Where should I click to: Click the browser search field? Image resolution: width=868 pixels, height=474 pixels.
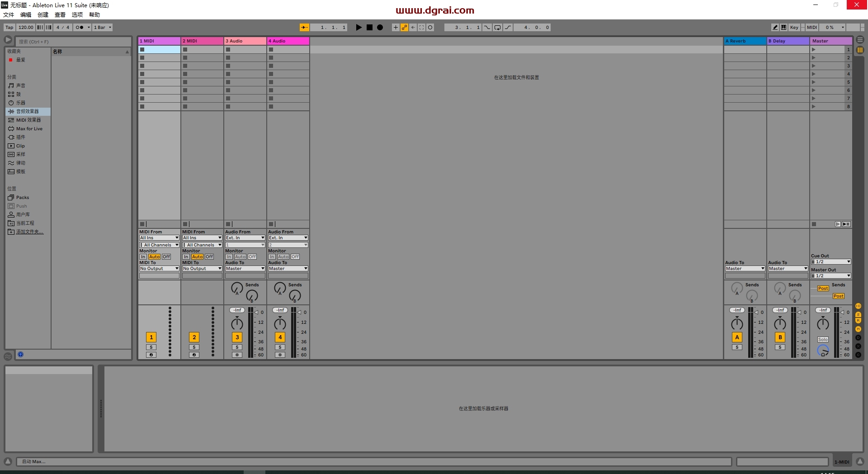click(x=73, y=42)
